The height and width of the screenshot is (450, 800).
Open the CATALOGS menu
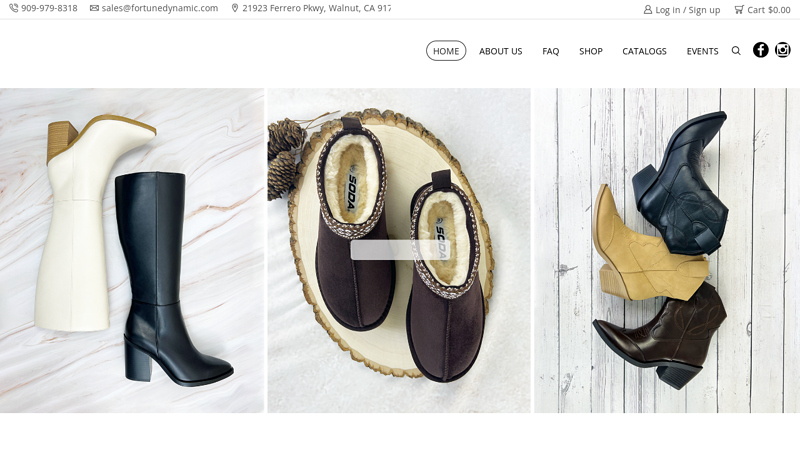(644, 51)
